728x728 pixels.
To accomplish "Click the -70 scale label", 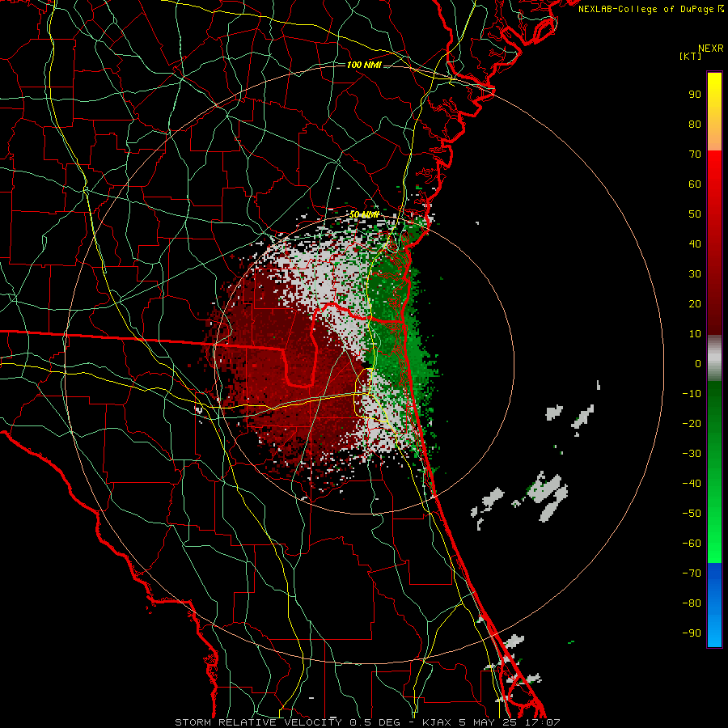I will (692, 574).
